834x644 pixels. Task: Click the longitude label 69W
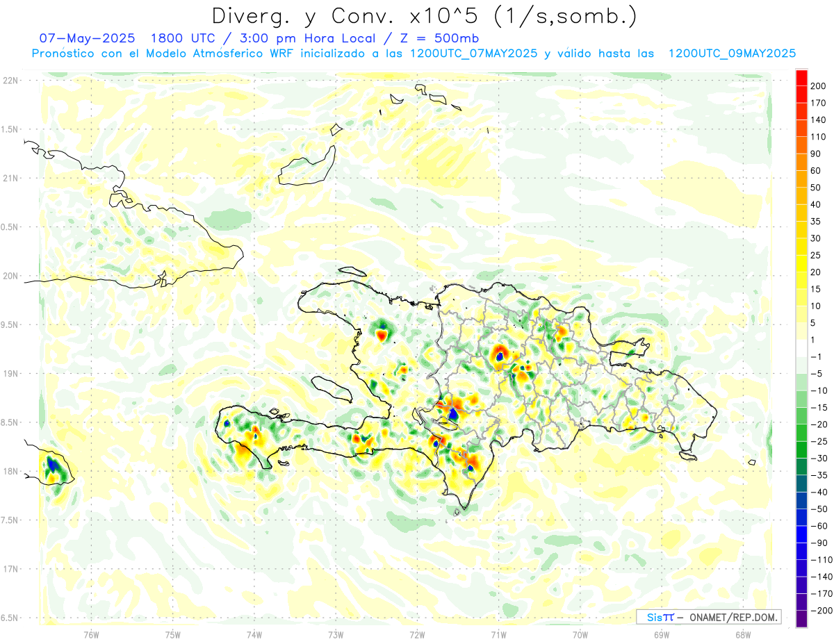(662, 634)
